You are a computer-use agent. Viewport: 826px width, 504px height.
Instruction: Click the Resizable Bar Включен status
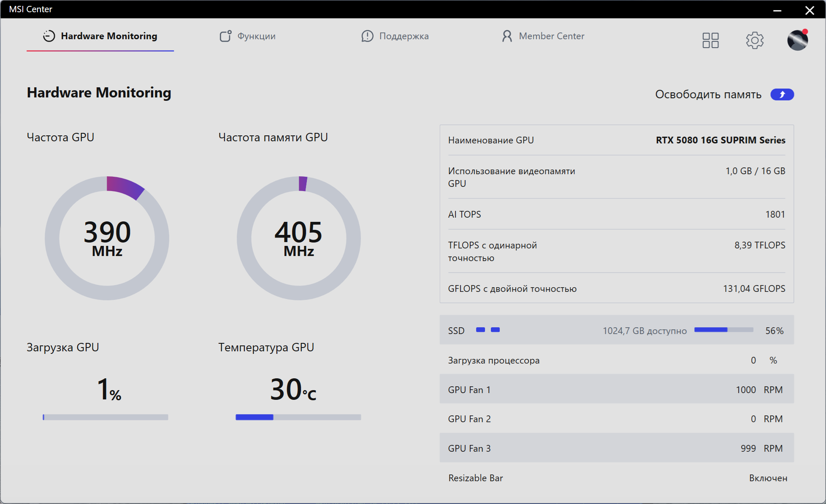[768, 478]
